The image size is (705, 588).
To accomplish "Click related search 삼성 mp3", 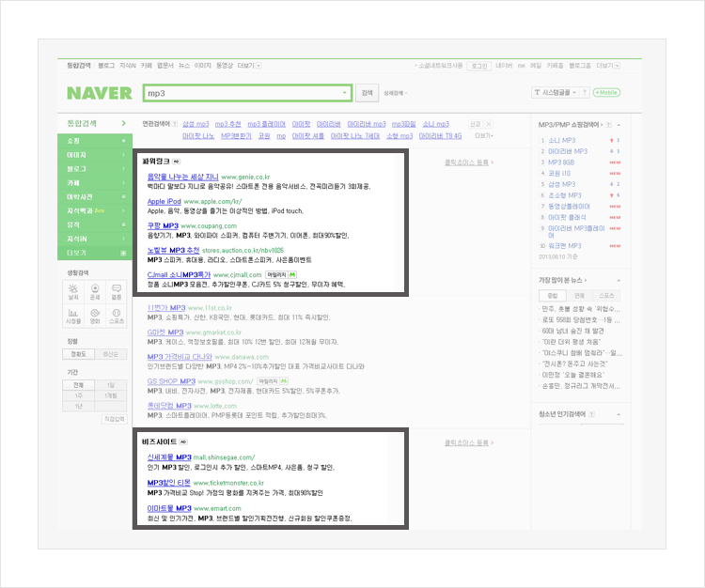I will point(196,124).
